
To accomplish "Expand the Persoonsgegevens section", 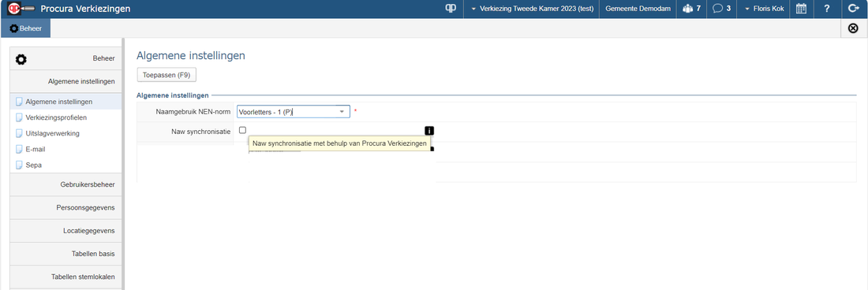I will coord(65,208).
